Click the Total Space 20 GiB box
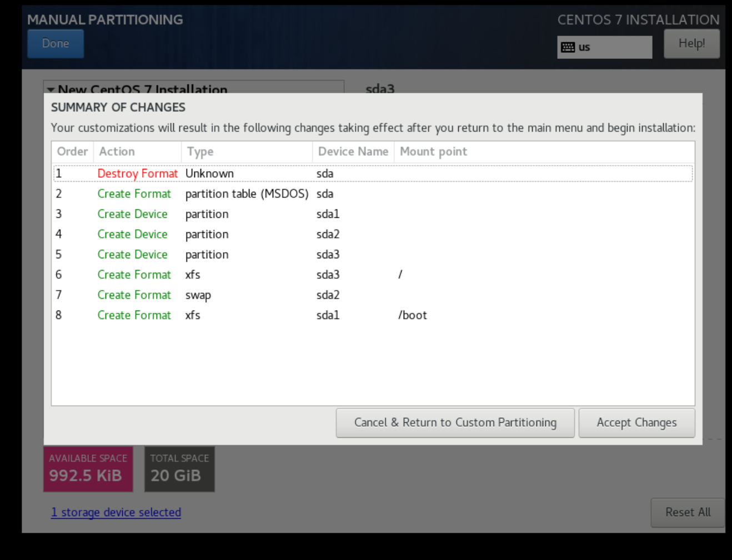Screen dimensions: 732x560 (179, 469)
